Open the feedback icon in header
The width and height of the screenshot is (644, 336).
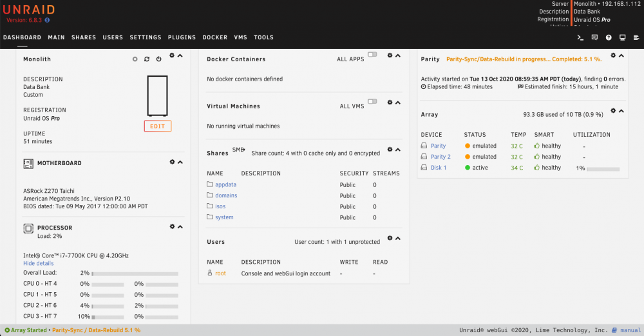594,37
